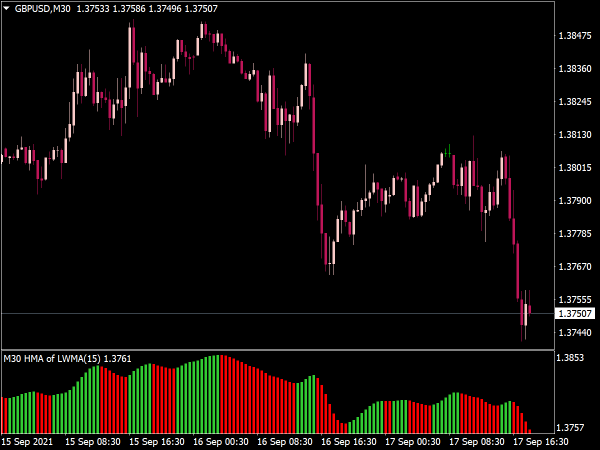
Task: Click the 17 Sep 16:30 time label
Action: 540,442
